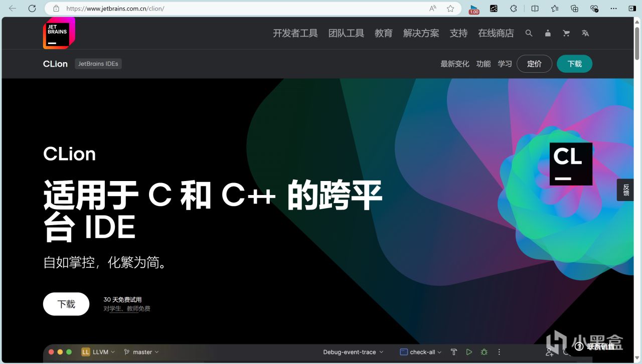This screenshot has height=364, width=642.
Task: Click the site info lock icon
Action: 56,9
